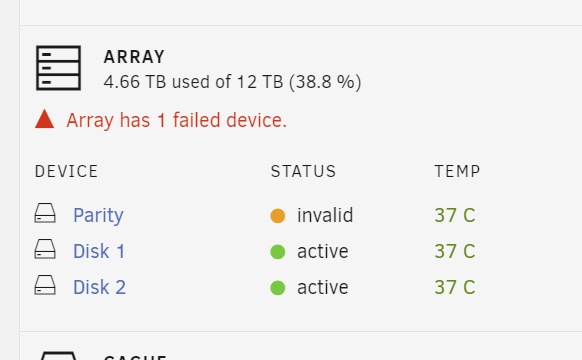Click the red warning triangle icon

tap(45, 119)
